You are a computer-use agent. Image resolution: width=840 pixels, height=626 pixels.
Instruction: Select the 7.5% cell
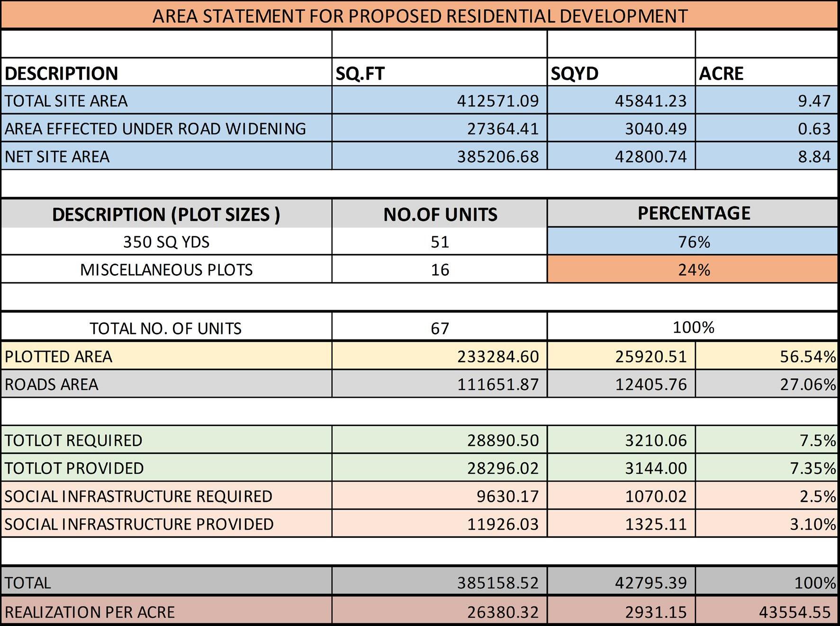[x=767, y=439]
